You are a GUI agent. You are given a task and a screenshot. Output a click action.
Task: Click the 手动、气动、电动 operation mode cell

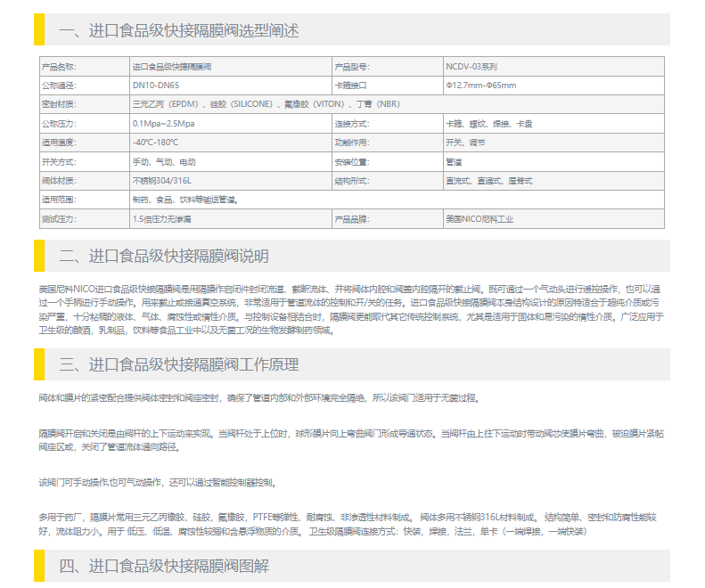pos(164,162)
